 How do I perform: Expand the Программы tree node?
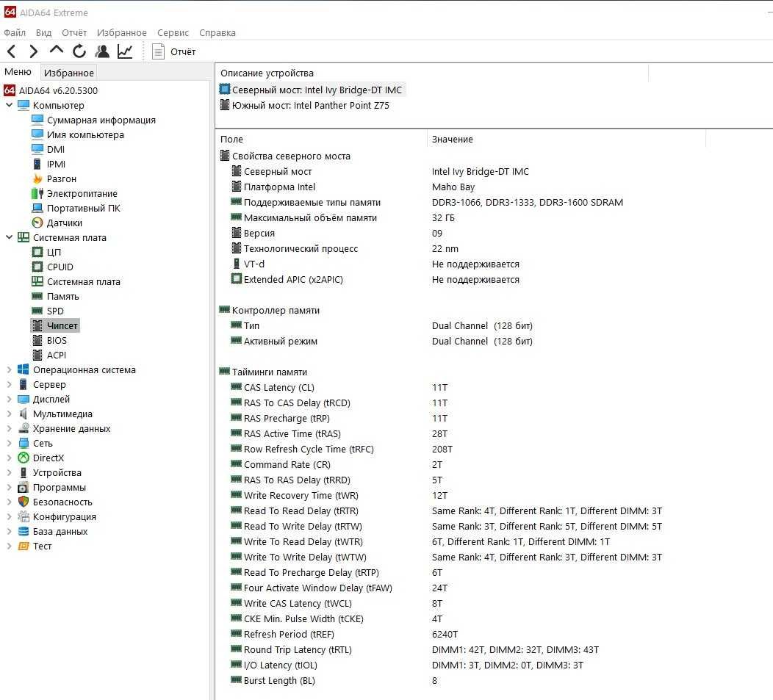point(9,487)
